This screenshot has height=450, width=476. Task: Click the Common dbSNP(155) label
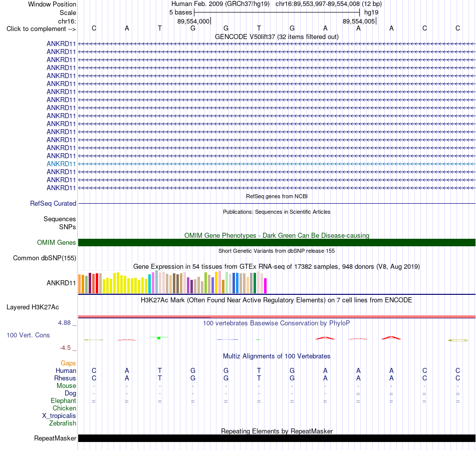pos(44,258)
